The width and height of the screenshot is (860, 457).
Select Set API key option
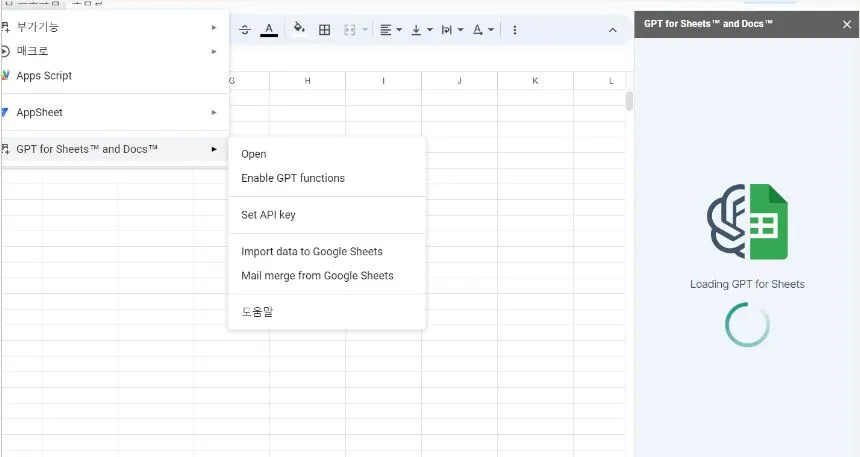click(327, 215)
